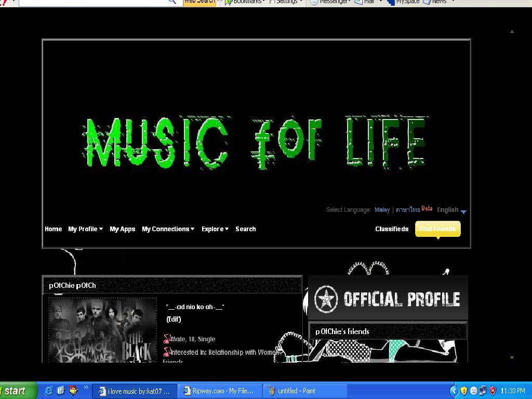Click the pink icon beside Interested In

tap(167, 352)
